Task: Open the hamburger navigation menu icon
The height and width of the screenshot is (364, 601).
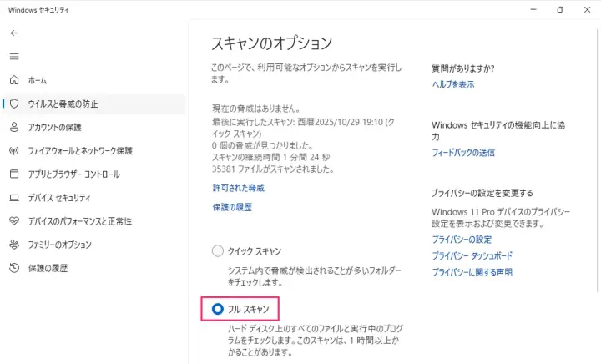Action: tap(13, 56)
